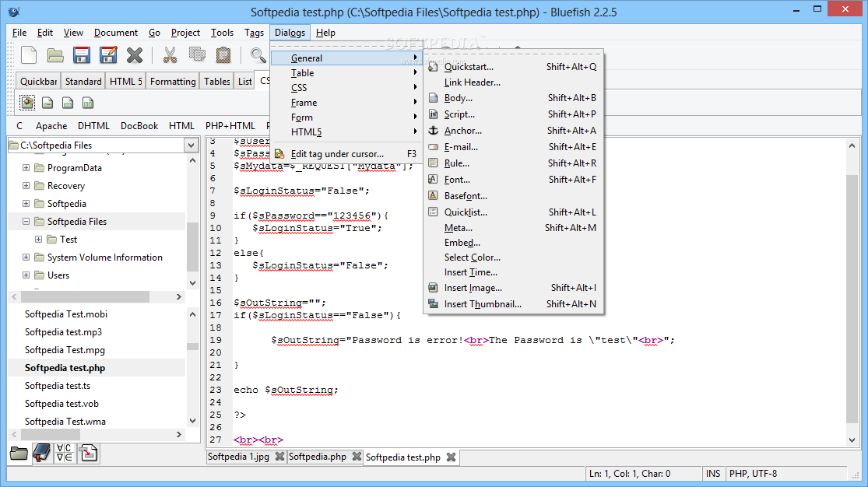Screen dimensions: 868x487
Task: Click the Cut scissors icon
Action: [x=170, y=55]
